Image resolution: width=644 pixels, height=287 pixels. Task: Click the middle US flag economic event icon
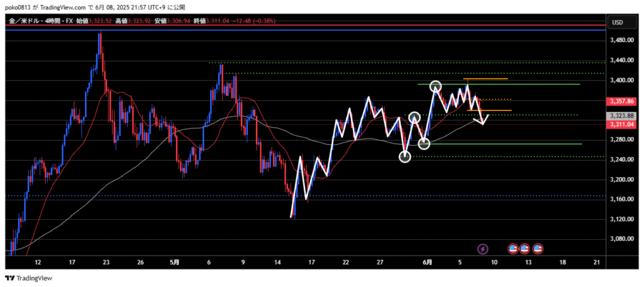[x=525, y=249]
